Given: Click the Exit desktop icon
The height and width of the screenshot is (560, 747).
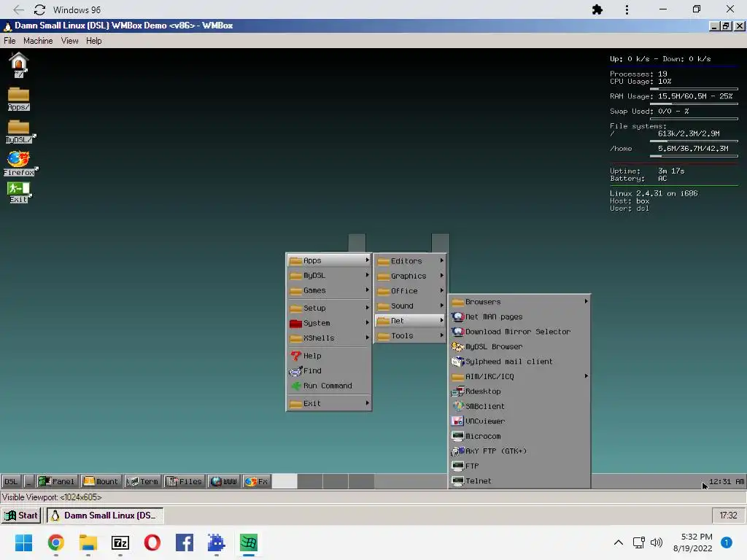Looking at the screenshot, I should click(18, 192).
